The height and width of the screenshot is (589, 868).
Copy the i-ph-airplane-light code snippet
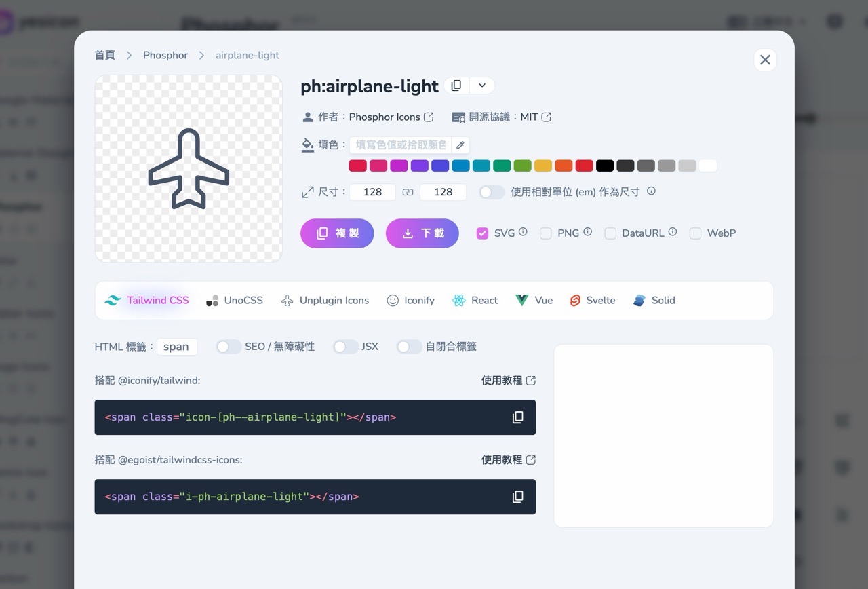pyautogui.click(x=517, y=497)
